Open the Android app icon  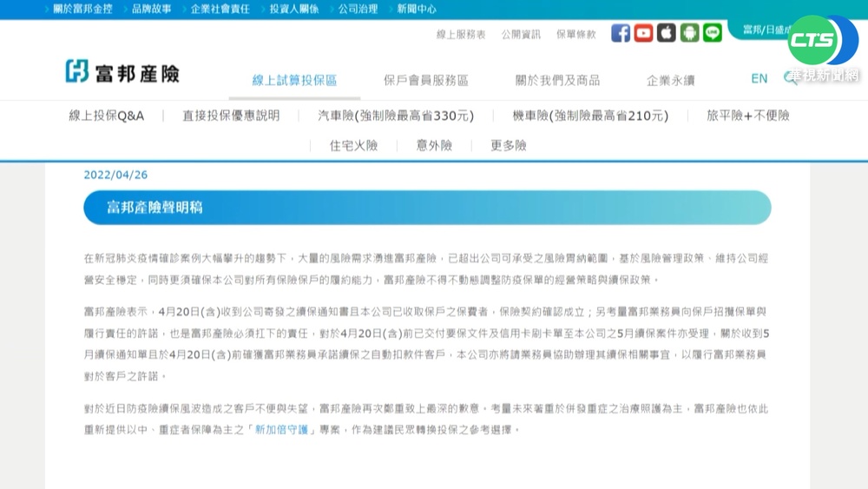[689, 33]
